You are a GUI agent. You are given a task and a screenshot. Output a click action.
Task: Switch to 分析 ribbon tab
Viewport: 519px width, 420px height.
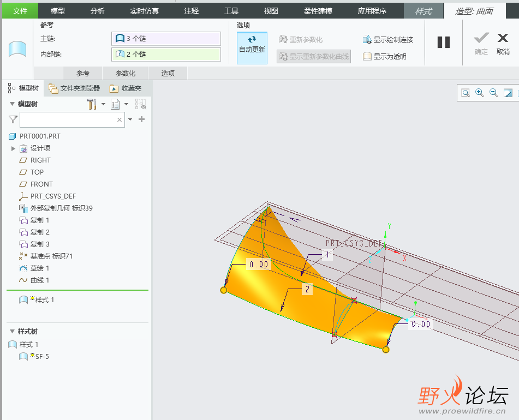(x=97, y=11)
